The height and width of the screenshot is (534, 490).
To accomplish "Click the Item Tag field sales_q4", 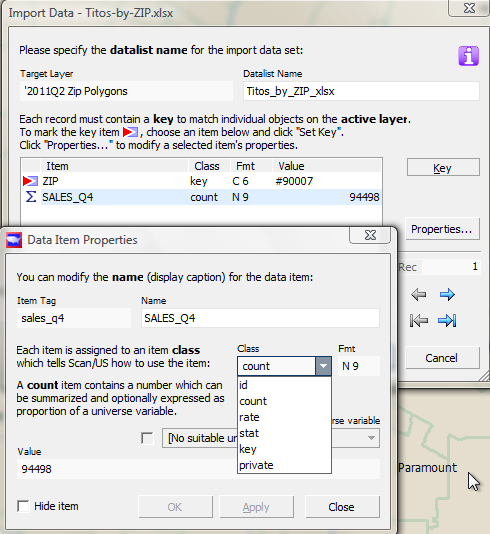I will pos(74,318).
